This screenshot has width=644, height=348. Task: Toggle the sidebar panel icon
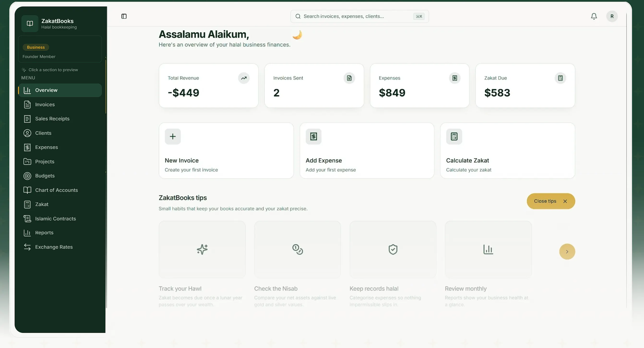[124, 16]
